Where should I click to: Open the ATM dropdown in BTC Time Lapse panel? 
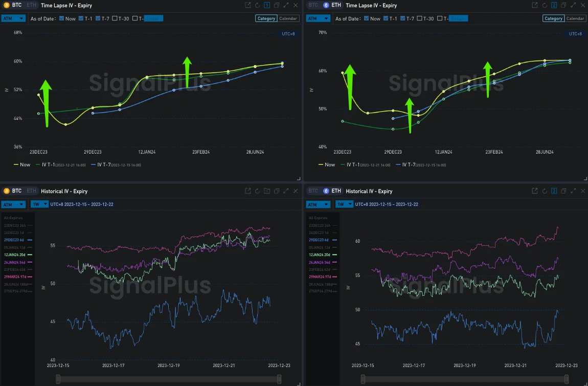coord(13,18)
